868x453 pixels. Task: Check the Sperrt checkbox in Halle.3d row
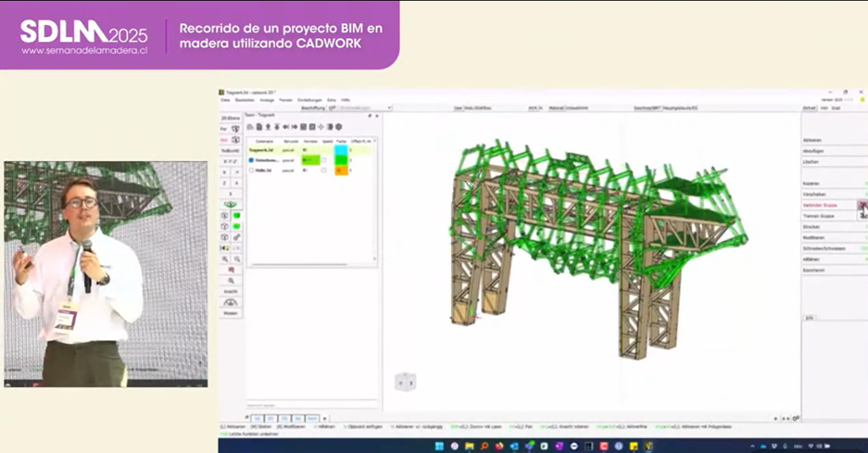[x=324, y=170]
